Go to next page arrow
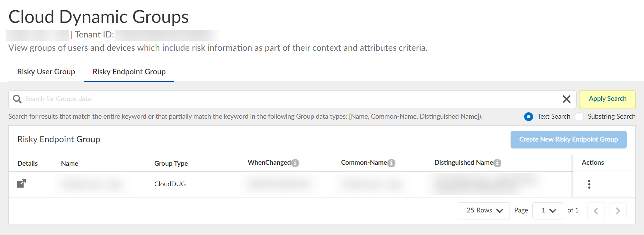The height and width of the screenshot is (235, 644). click(618, 211)
